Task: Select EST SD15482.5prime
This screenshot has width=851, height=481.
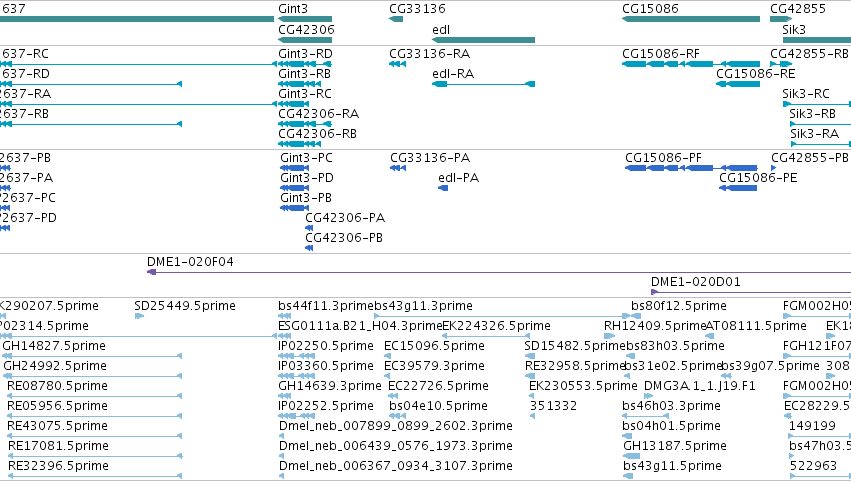Action: click(x=575, y=346)
